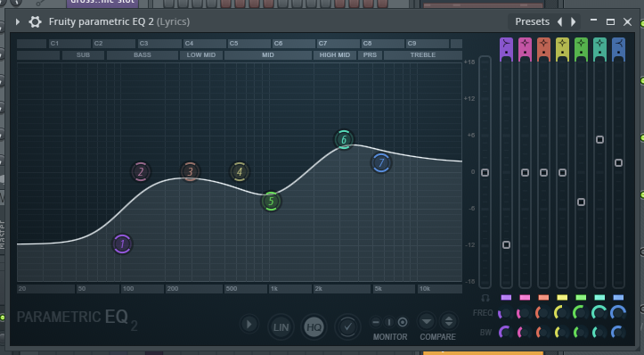Click the COMPARE up-down arrows button
Image resolution: width=644 pixels, height=355 pixels.
[x=449, y=321]
